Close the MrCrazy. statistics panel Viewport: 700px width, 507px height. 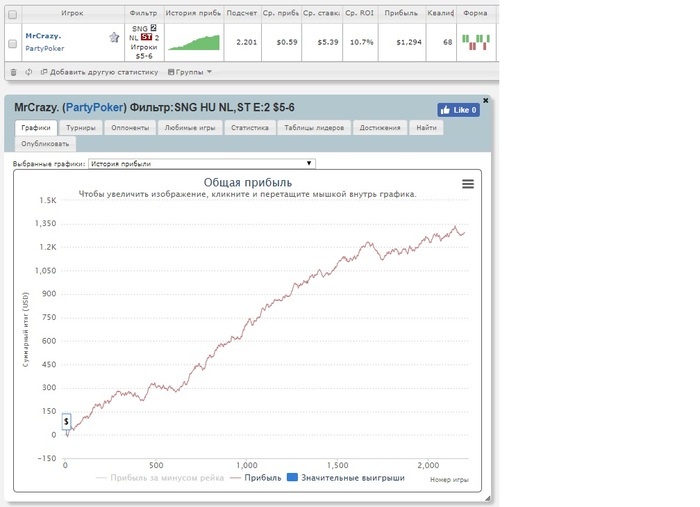coord(485,100)
